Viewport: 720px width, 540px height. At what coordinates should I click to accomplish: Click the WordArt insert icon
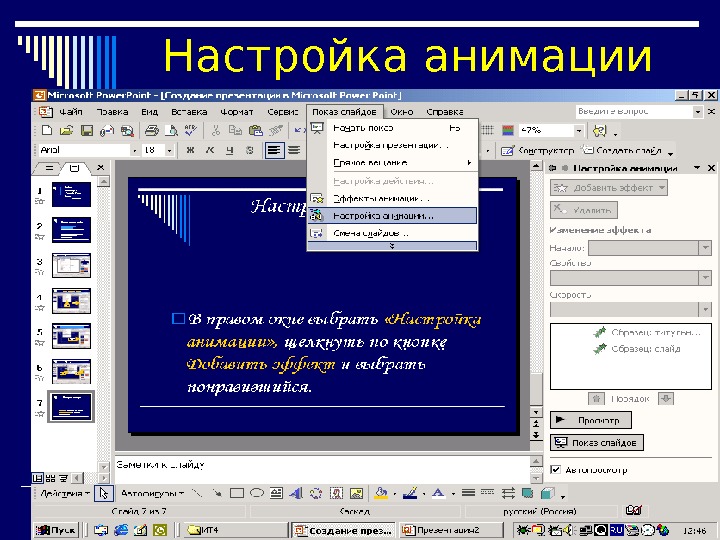click(x=296, y=494)
